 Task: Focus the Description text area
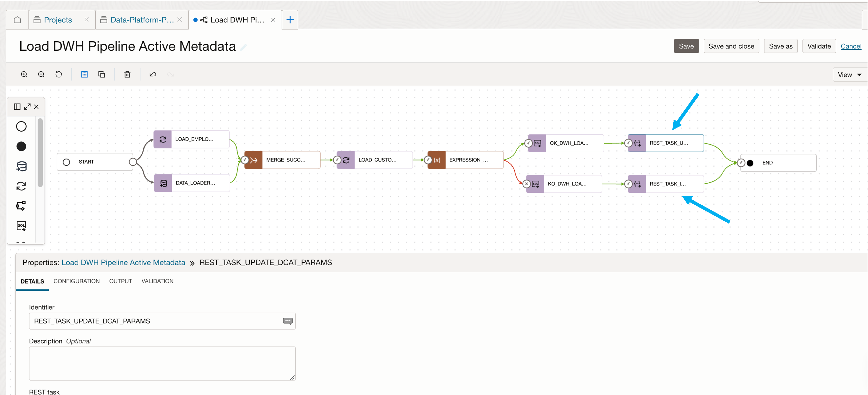(162, 364)
